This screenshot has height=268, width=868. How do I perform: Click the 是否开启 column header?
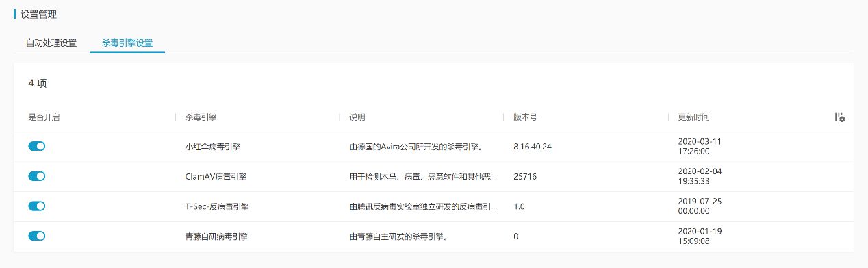44,117
